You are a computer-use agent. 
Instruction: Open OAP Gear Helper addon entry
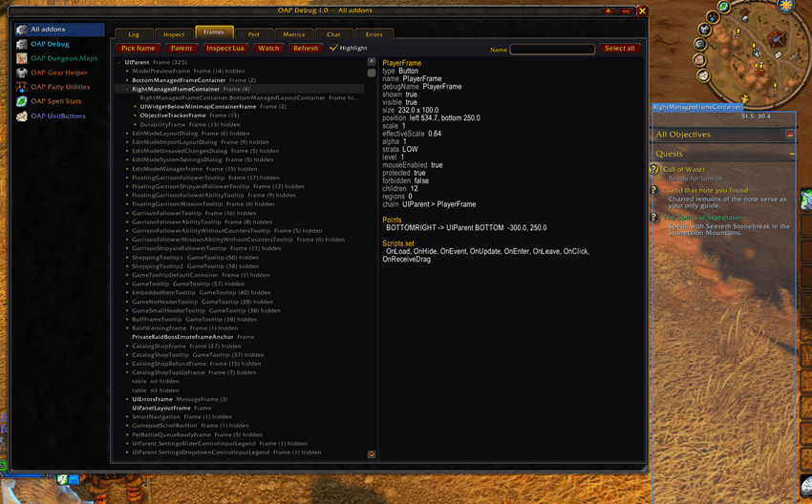coord(59,73)
